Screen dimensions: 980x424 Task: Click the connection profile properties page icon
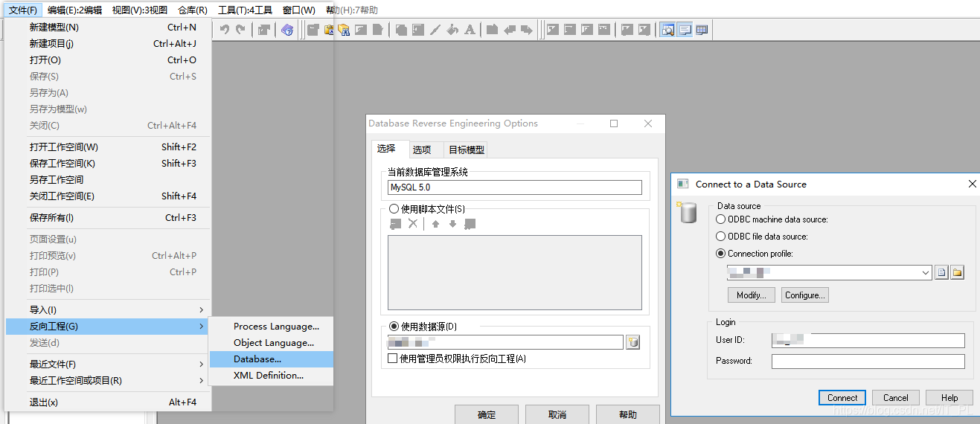pos(942,273)
